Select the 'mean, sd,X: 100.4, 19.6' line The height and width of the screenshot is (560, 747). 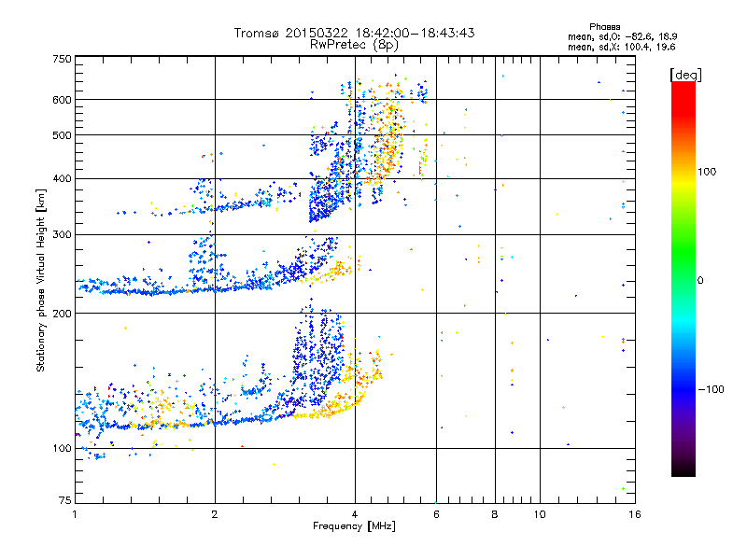[x=621, y=47]
